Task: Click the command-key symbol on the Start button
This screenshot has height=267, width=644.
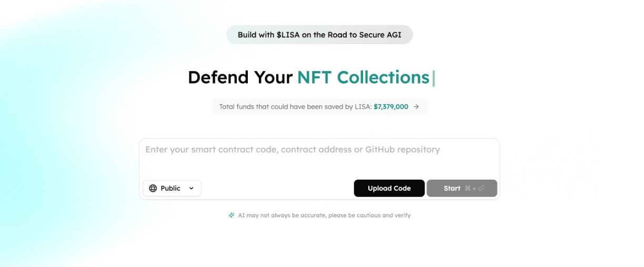Action: (x=467, y=188)
